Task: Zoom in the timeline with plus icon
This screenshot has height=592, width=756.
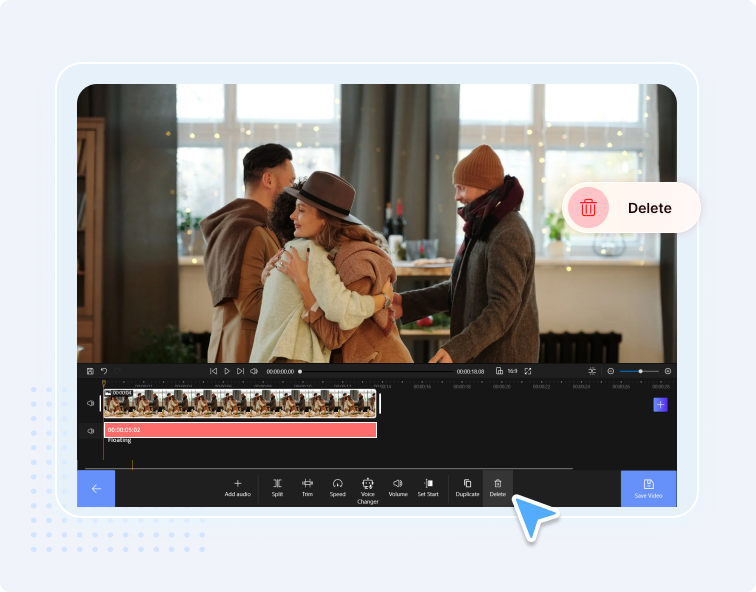Action: click(668, 371)
